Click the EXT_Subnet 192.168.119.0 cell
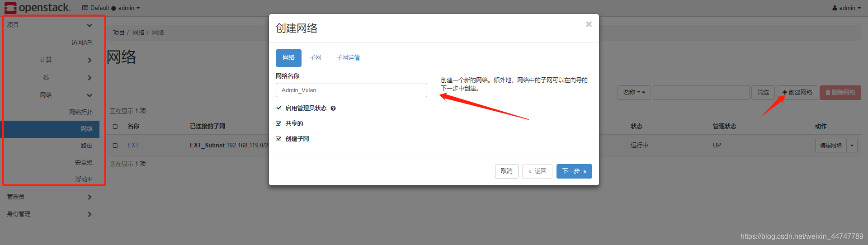 229,146
